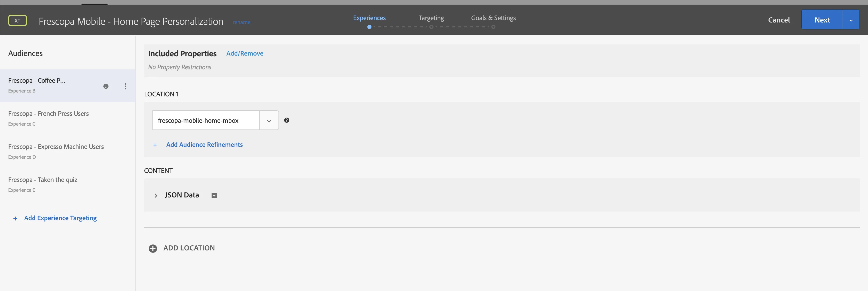Go to the Targeting step
868x291 pixels.
[x=431, y=18]
